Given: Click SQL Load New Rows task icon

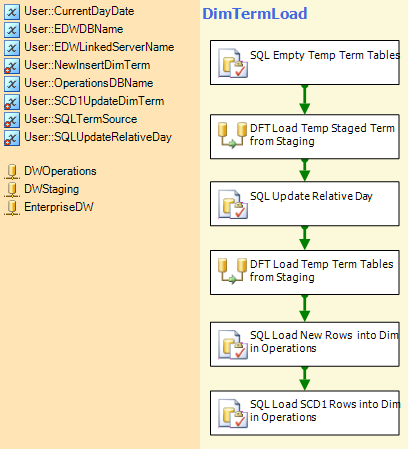Looking at the screenshot, I should pos(233,345).
